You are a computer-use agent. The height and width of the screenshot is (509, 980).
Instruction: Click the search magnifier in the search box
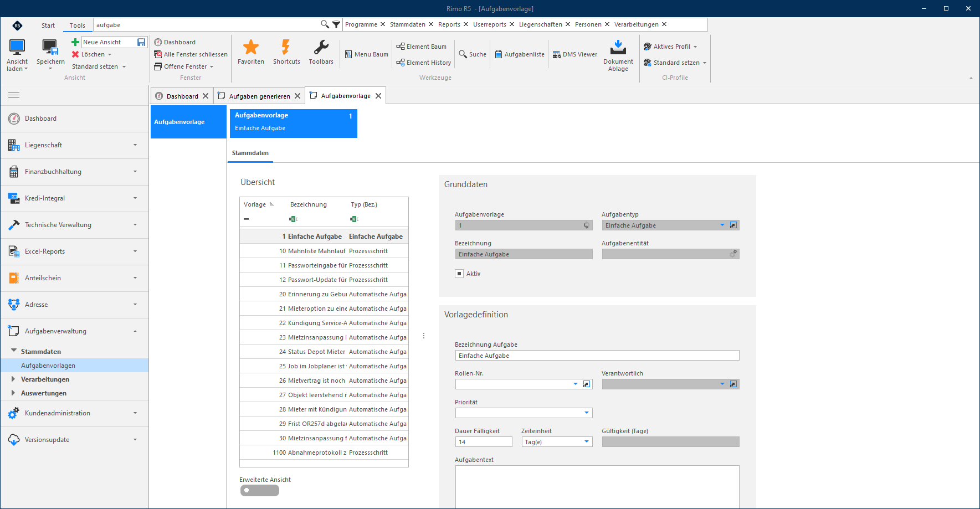pyautogui.click(x=325, y=24)
